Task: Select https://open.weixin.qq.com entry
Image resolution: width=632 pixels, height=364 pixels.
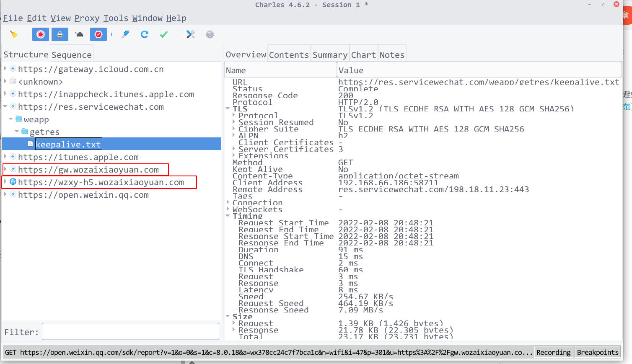Action: [83, 195]
